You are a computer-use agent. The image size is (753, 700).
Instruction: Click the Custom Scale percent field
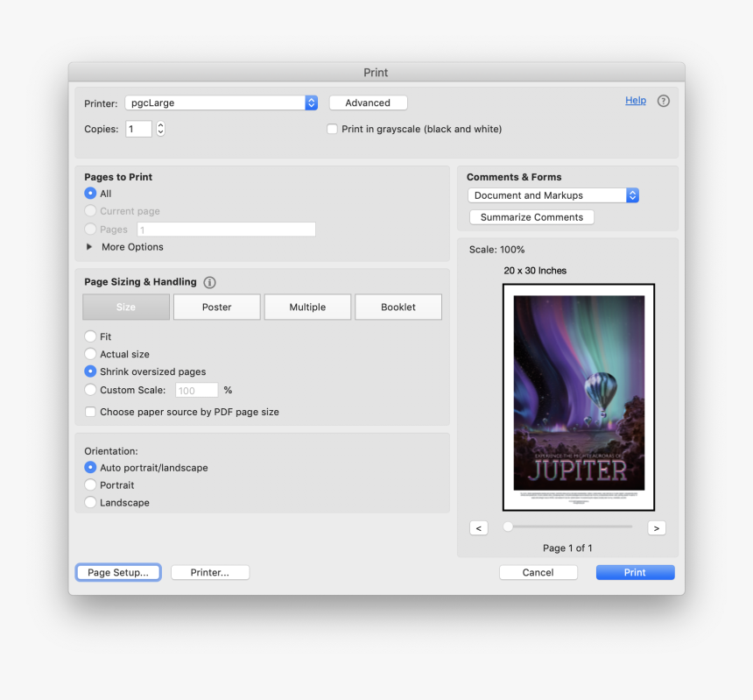tap(197, 390)
